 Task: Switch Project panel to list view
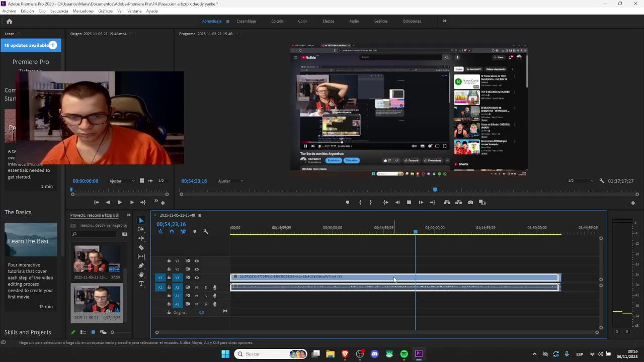83,332
